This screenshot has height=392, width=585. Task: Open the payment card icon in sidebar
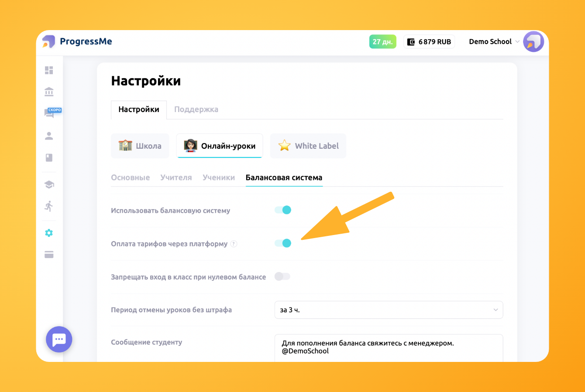tap(49, 255)
